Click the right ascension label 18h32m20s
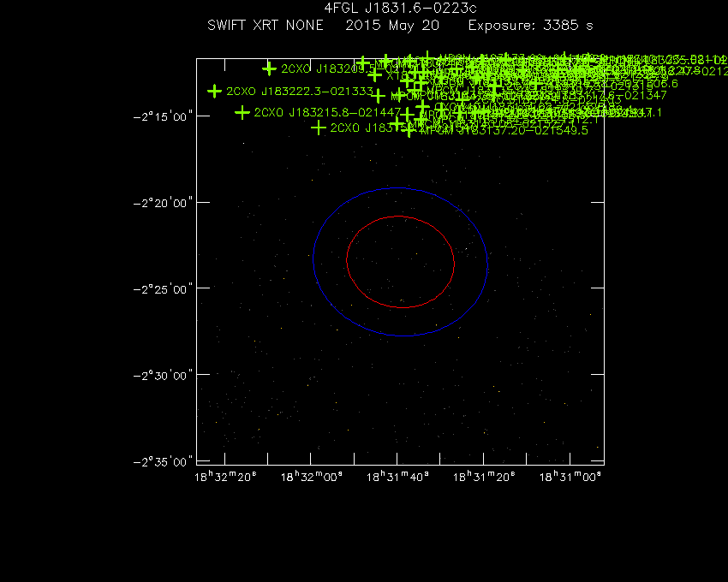728x582 pixels. (x=225, y=477)
